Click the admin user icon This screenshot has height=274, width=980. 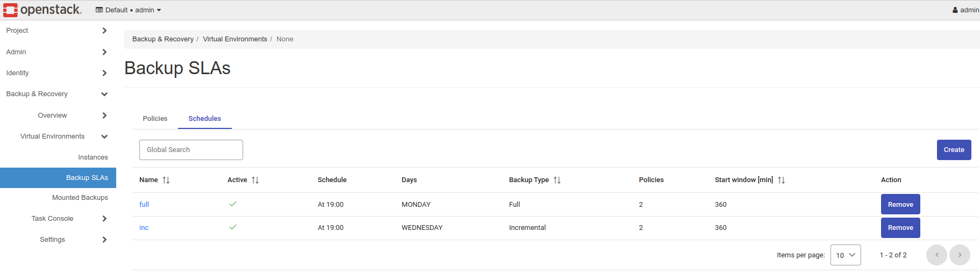tap(955, 10)
